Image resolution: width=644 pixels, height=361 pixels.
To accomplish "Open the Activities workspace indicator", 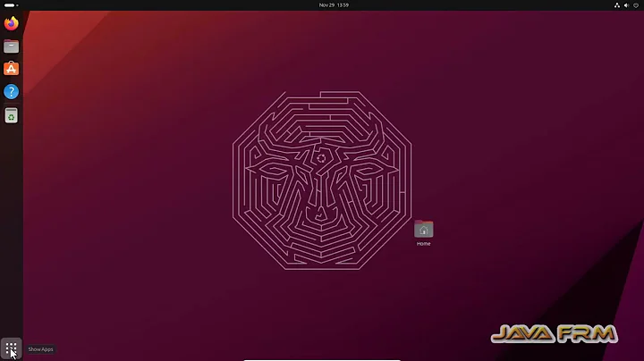I will 11,5.
